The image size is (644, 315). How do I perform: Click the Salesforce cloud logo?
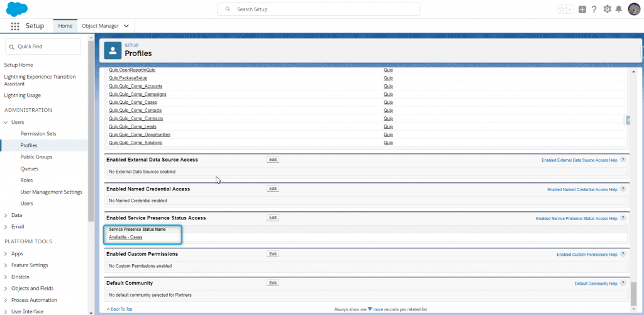point(17,9)
